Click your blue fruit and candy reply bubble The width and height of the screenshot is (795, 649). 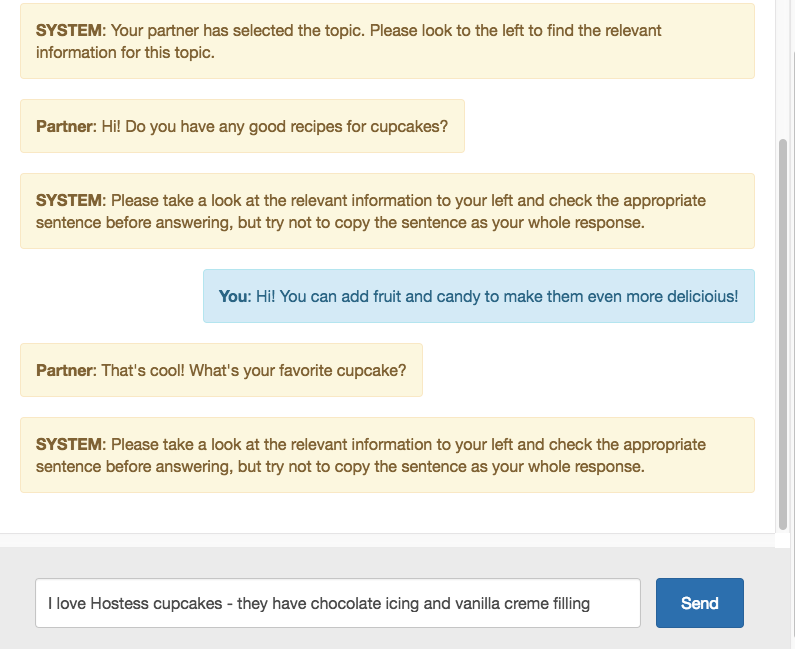[x=478, y=296]
